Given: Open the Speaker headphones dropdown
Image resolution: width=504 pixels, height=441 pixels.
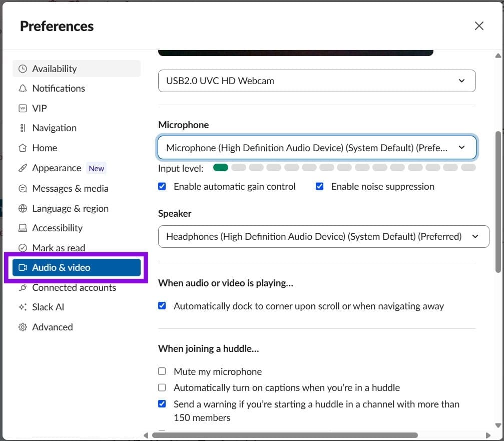Looking at the screenshot, I should [x=323, y=237].
